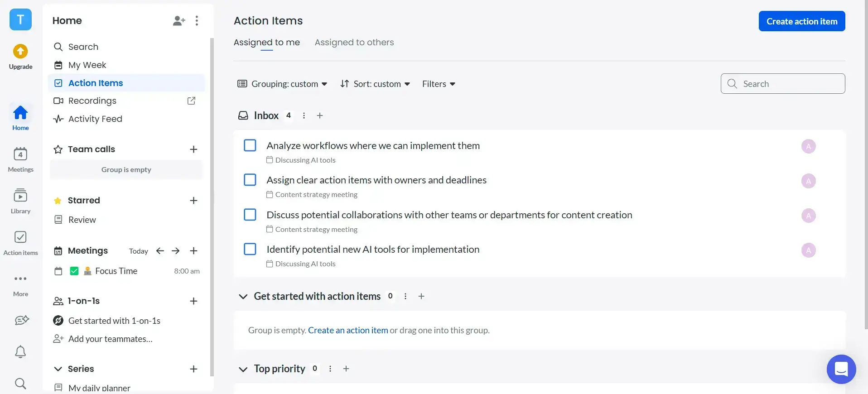This screenshot has height=394, width=868.
Task: Open the chat support bubble
Action: click(841, 369)
